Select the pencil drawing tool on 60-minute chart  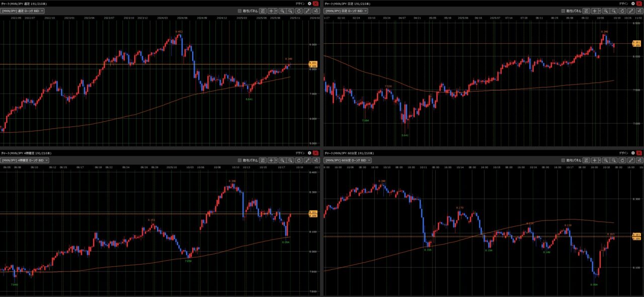click(631, 160)
